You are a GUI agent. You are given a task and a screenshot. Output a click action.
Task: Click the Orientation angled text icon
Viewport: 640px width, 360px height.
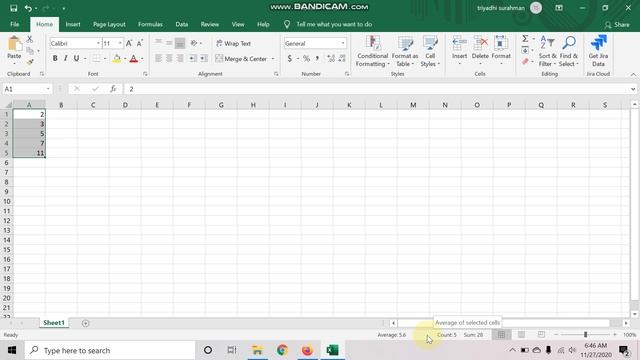194,43
